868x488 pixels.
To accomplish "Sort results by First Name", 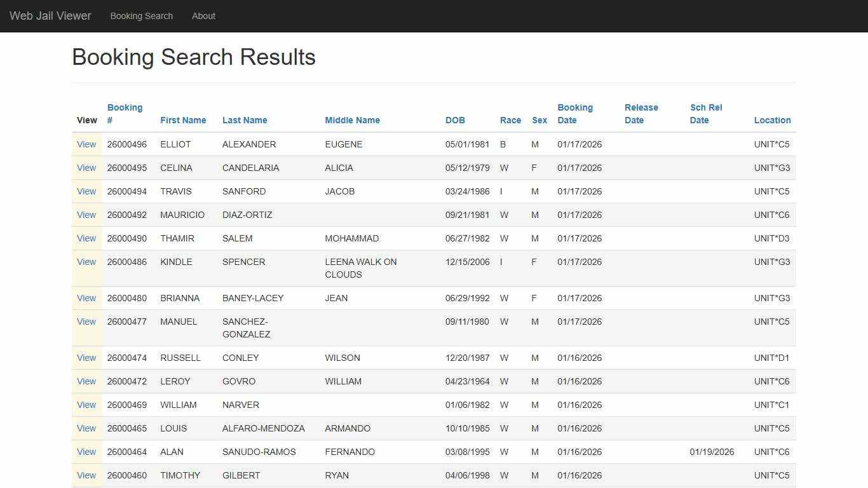I will pyautogui.click(x=183, y=120).
